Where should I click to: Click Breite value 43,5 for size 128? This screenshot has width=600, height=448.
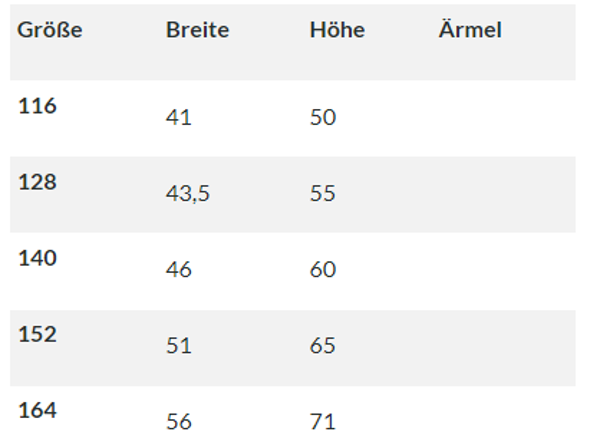pos(187,194)
